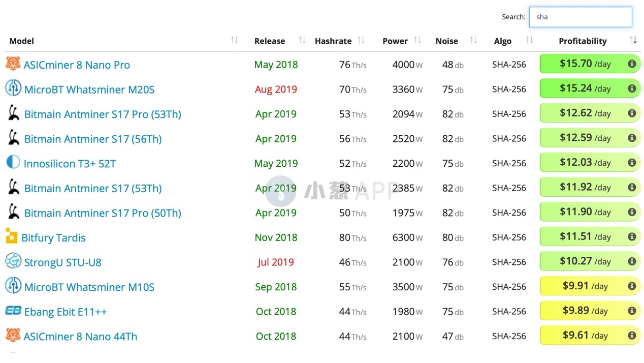Click the MicroBT Whatsminer M20S logo icon

coord(13,88)
